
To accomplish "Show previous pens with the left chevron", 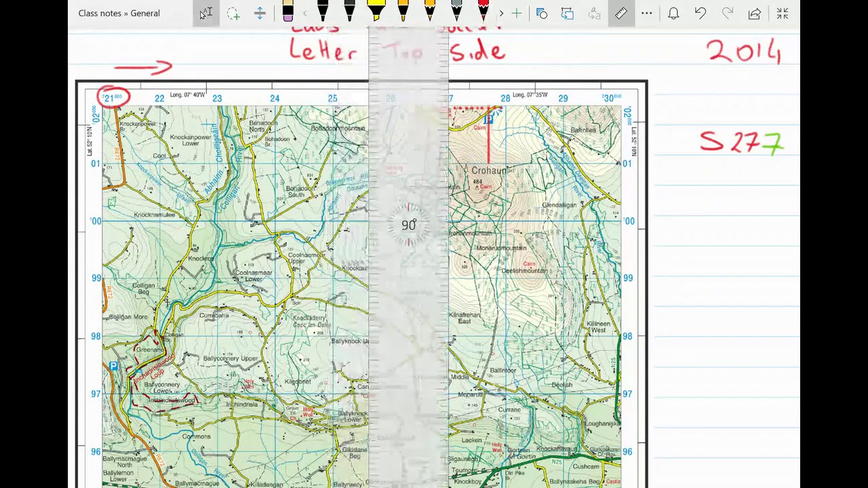I will (x=304, y=13).
